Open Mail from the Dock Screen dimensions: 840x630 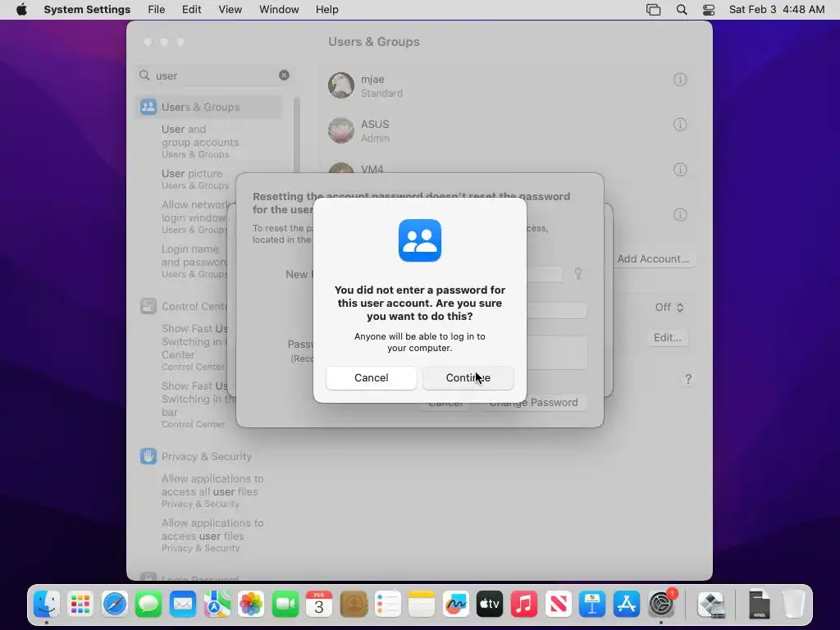(183, 605)
